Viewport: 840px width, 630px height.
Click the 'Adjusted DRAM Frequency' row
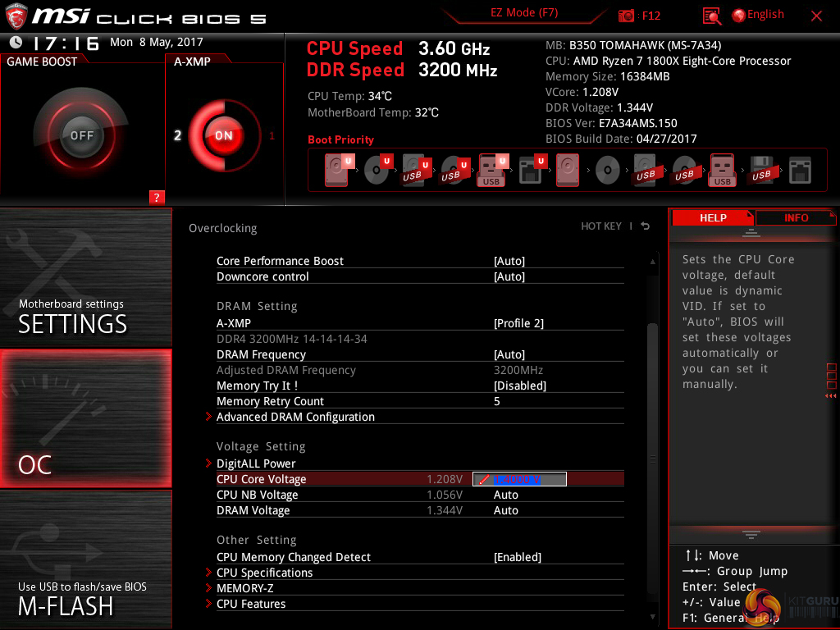click(420, 370)
